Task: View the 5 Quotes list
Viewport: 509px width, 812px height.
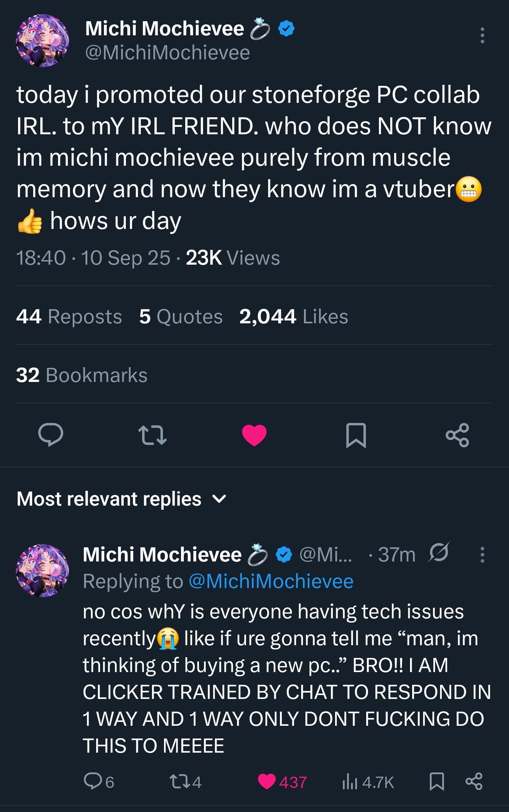Action: pos(181,316)
